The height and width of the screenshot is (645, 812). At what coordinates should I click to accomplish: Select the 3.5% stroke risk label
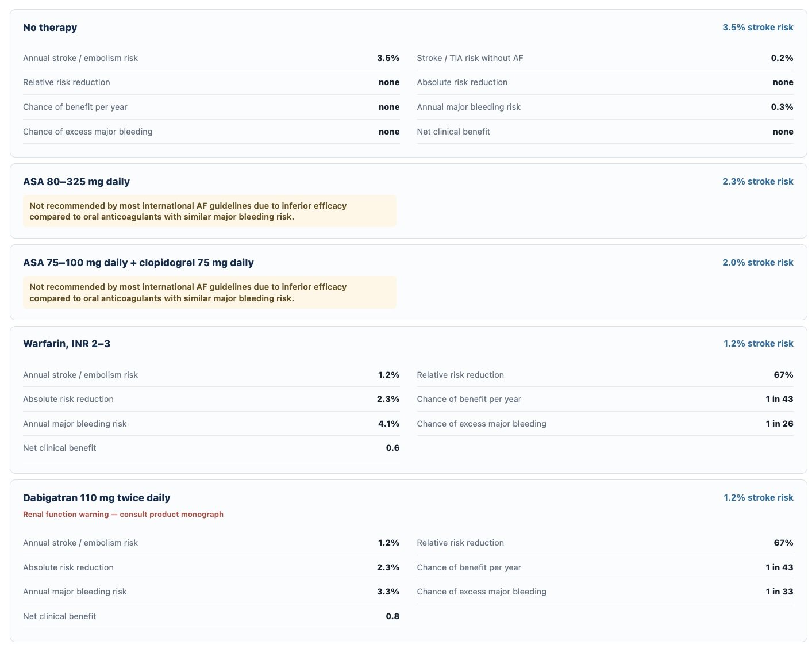757,28
